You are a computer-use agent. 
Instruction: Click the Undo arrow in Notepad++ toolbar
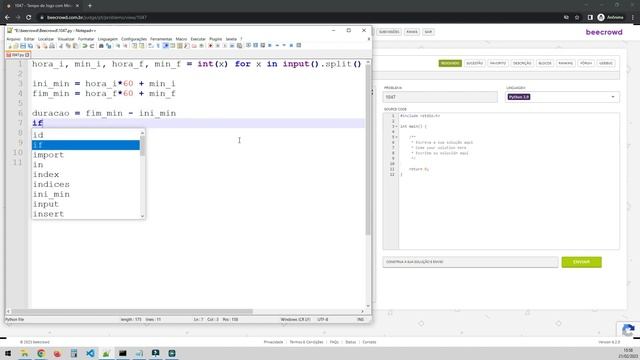(x=84, y=45)
